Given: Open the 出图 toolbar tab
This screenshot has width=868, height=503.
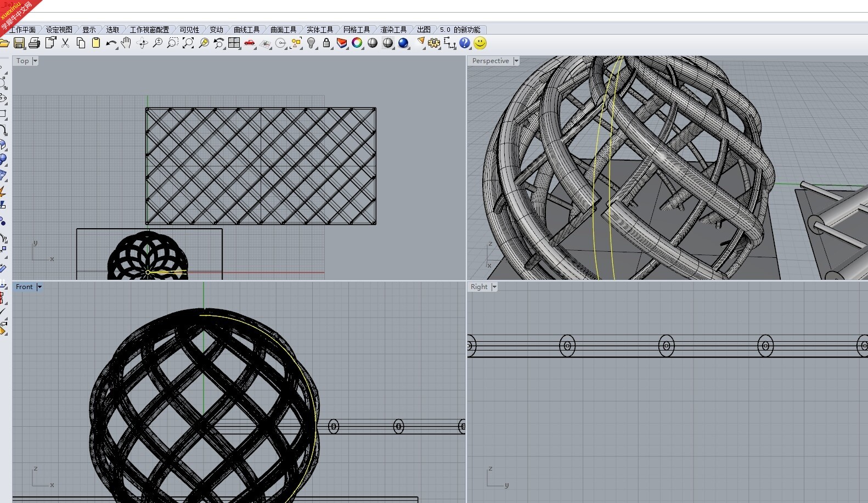Looking at the screenshot, I should (424, 30).
